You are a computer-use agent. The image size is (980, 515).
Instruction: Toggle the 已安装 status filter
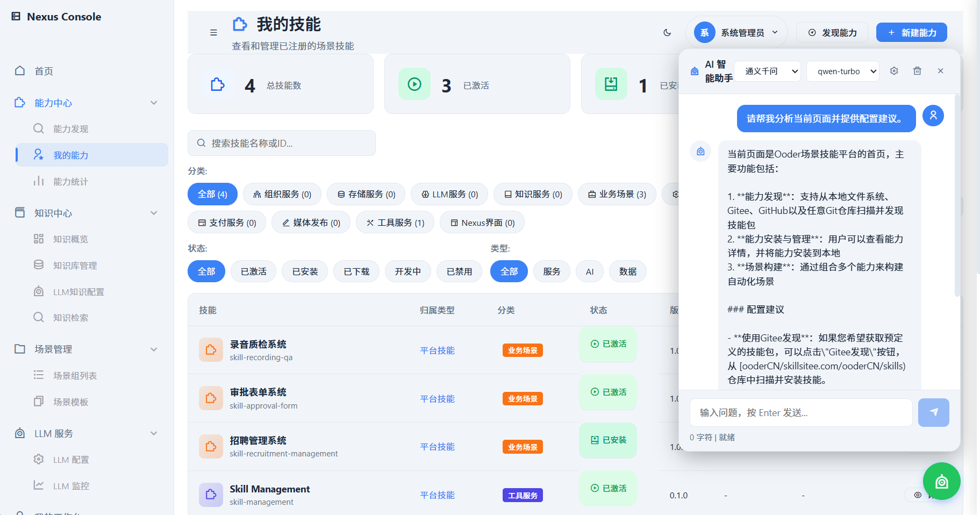(305, 271)
